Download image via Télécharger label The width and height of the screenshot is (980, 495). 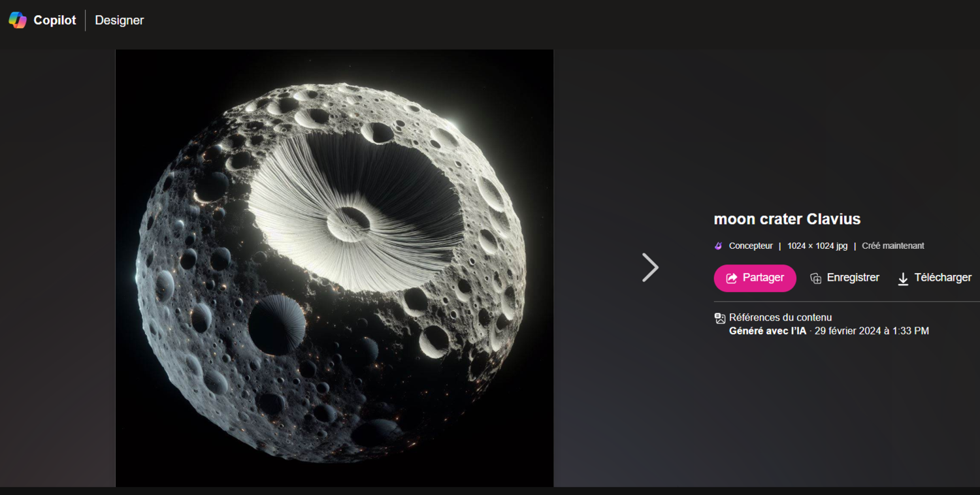click(943, 278)
